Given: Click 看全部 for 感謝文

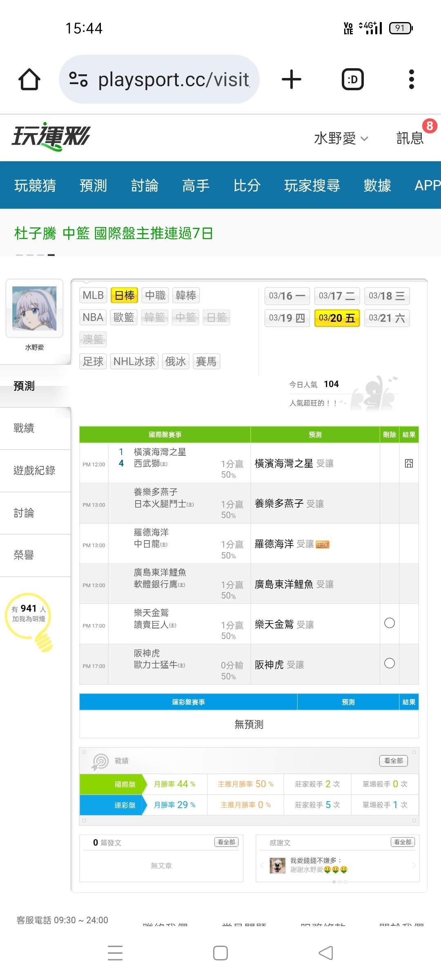Looking at the screenshot, I should click(x=403, y=842).
